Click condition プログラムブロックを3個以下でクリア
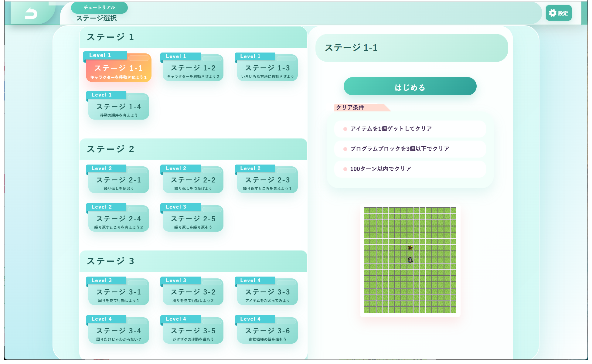The width and height of the screenshot is (592, 364). point(410,149)
